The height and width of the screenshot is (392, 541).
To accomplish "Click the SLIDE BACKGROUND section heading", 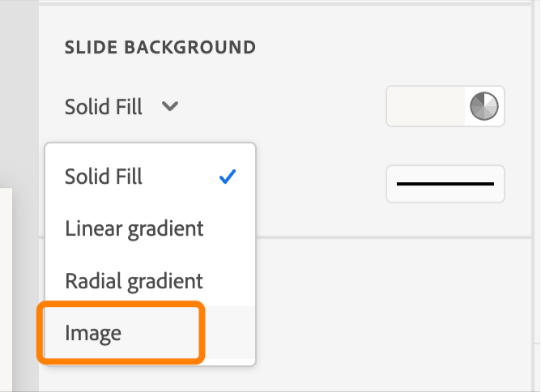I will [x=160, y=48].
